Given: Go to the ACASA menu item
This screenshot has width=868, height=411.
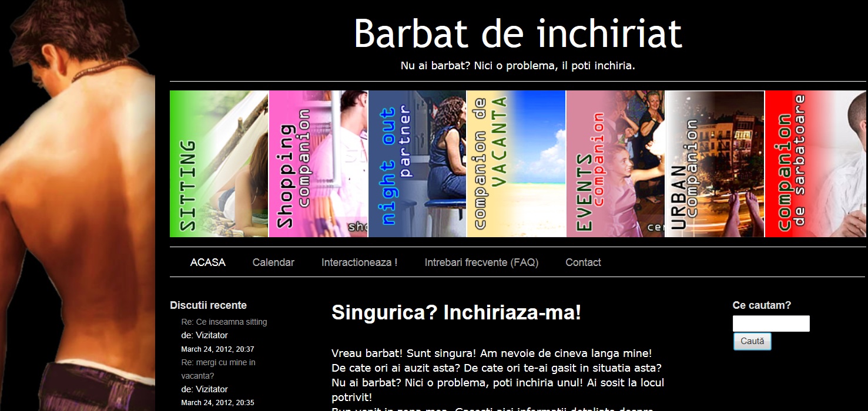Looking at the screenshot, I should click(x=208, y=262).
